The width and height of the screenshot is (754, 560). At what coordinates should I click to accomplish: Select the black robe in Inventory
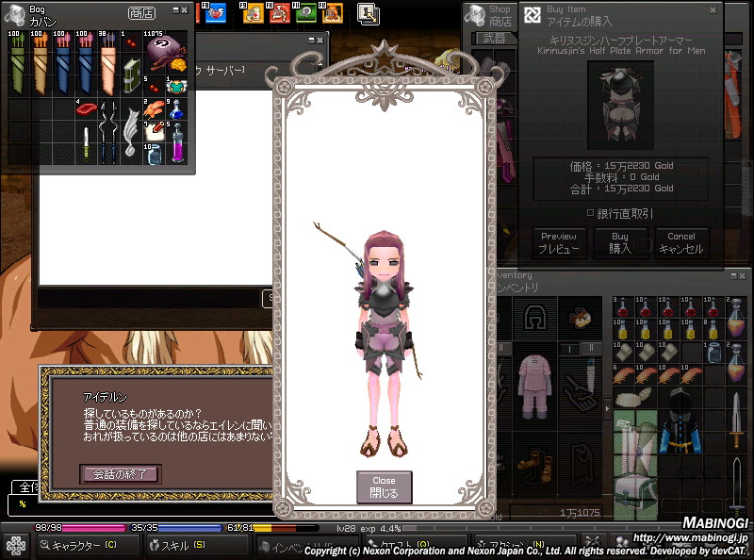coord(680,420)
